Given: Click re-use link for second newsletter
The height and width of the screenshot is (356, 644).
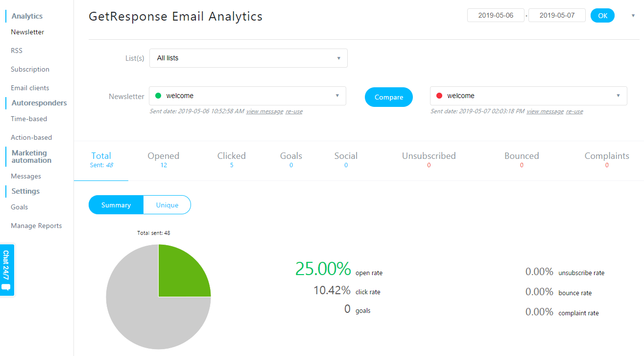Looking at the screenshot, I should click(x=574, y=111).
